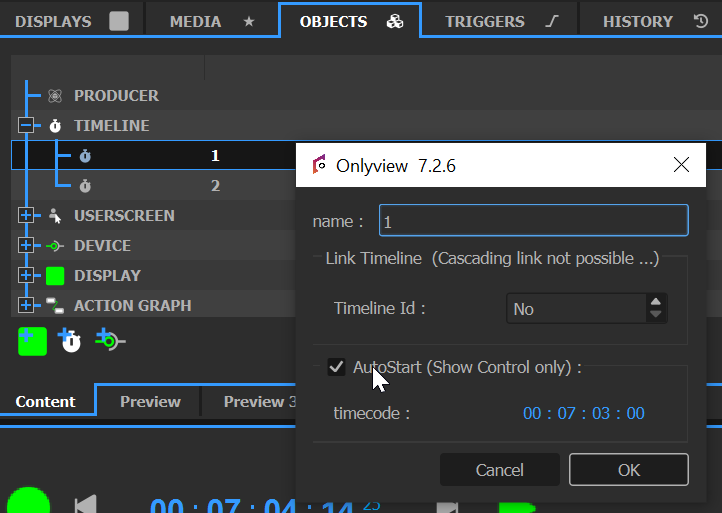The width and height of the screenshot is (722, 513).
Task: Open the Timeline Id value box
Action: (576, 309)
